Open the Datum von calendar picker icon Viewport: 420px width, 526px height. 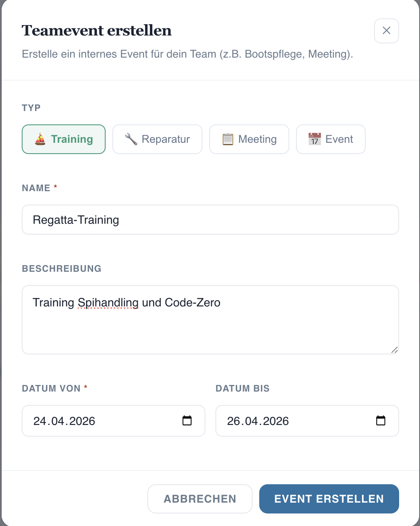(187, 421)
